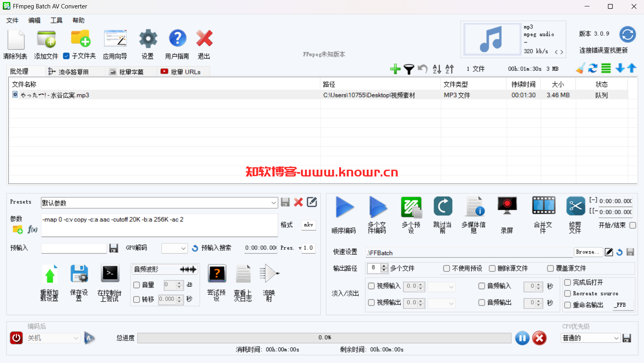Open 设置 settings gear

148,39
